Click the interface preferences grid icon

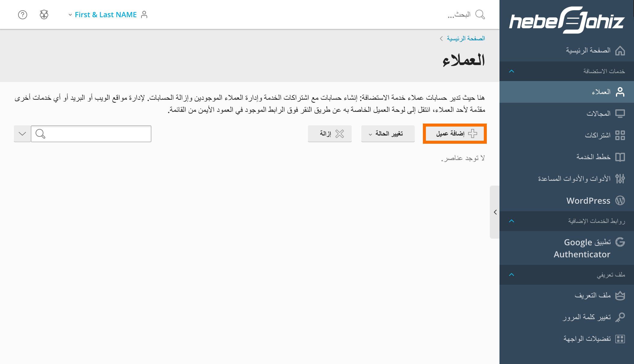pyautogui.click(x=620, y=339)
